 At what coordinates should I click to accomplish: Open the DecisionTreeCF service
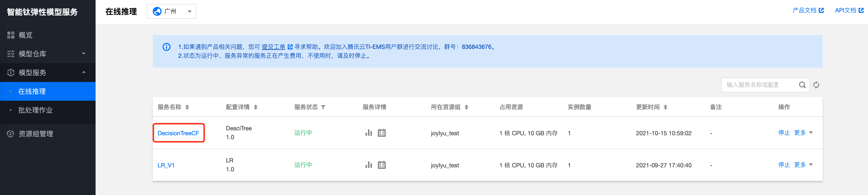click(178, 133)
